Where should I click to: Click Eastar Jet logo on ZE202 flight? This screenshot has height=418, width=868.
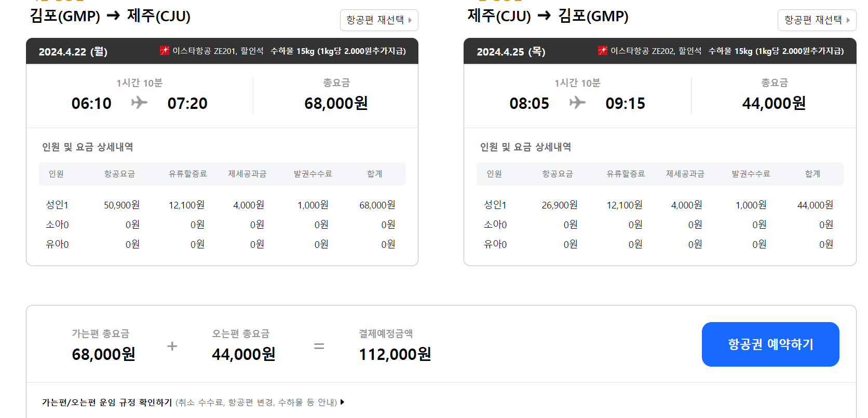(603, 50)
